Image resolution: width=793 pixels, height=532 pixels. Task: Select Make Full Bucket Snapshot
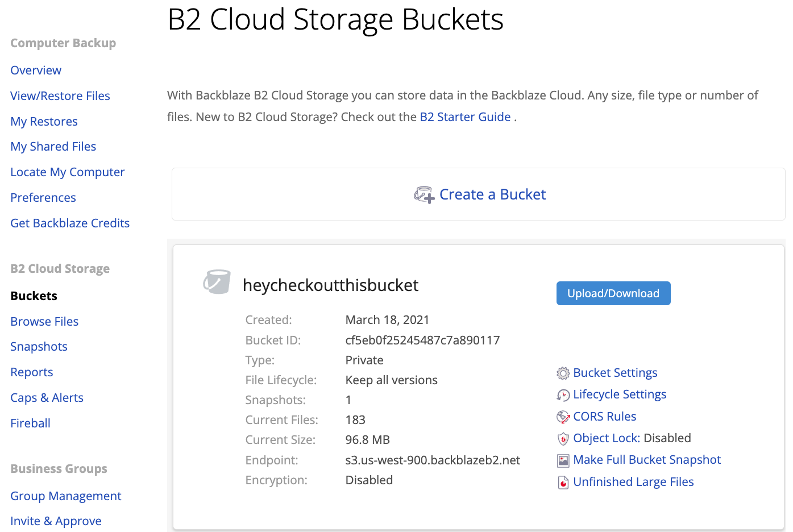pos(647,460)
